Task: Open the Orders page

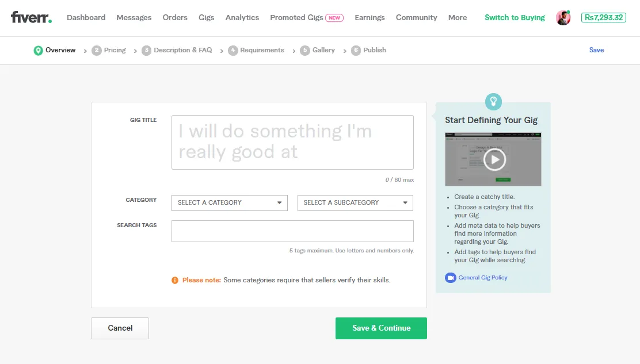Action: coord(175,17)
